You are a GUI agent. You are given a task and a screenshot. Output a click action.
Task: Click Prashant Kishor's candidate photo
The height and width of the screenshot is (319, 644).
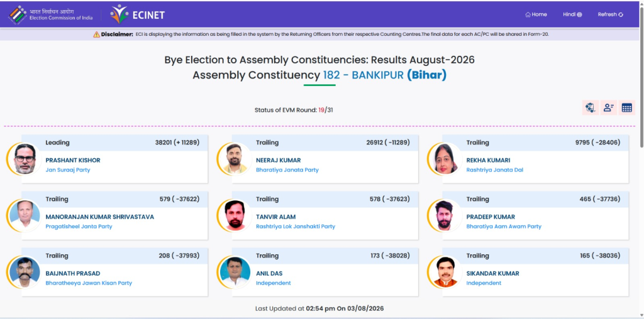pyautogui.click(x=25, y=159)
